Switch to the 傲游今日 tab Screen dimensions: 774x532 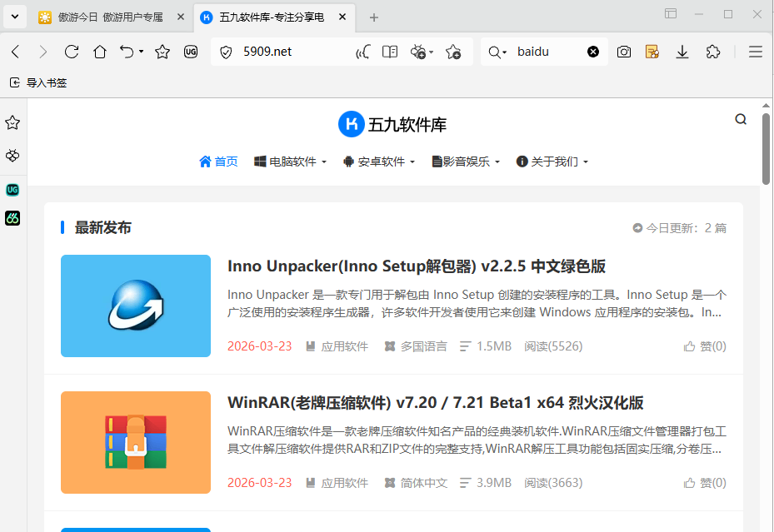(x=108, y=17)
